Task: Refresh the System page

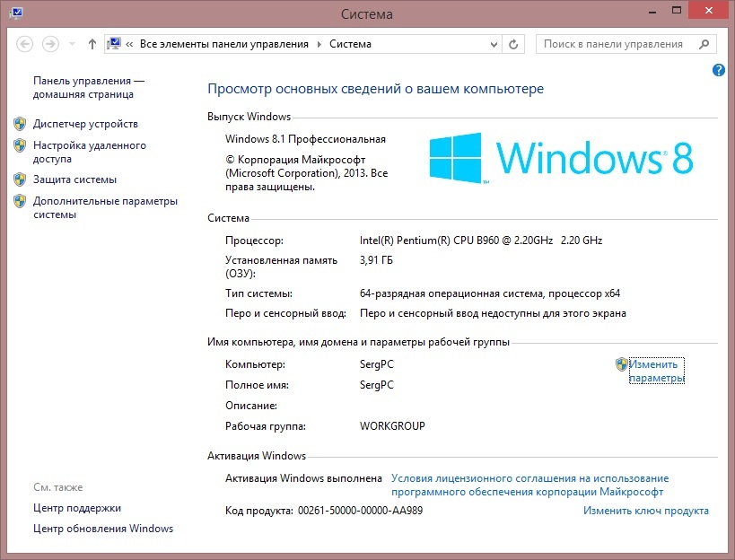Action: (x=513, y=45)
